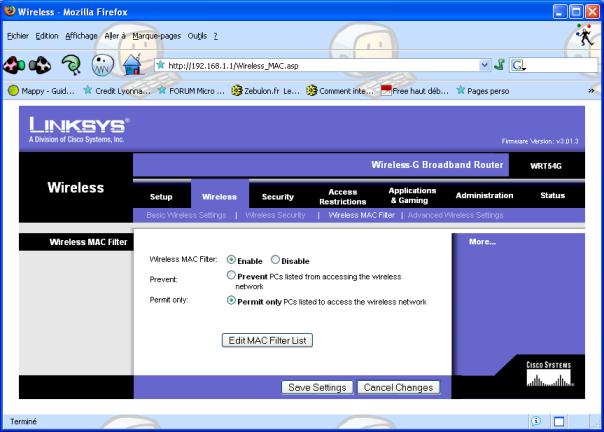Select Prevent PCs listed radio button

pyautogui.click(x=231, y=275)
